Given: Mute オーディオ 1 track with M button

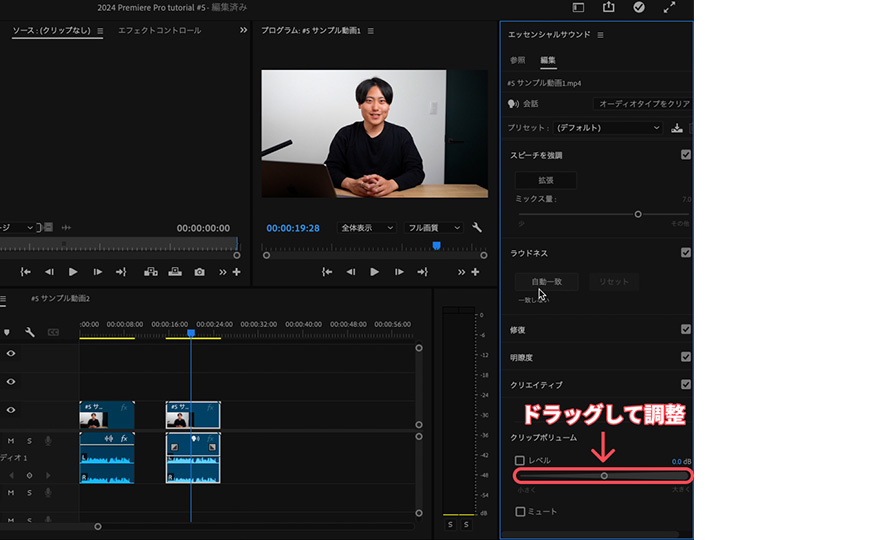Looking at the screenshot, I should tap(11, 441).
